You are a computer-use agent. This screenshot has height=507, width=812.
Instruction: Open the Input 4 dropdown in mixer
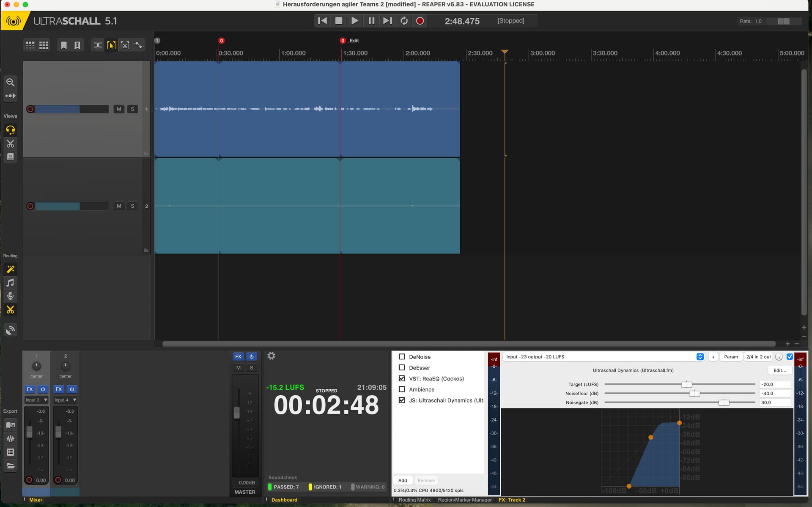tap(66, 400)
